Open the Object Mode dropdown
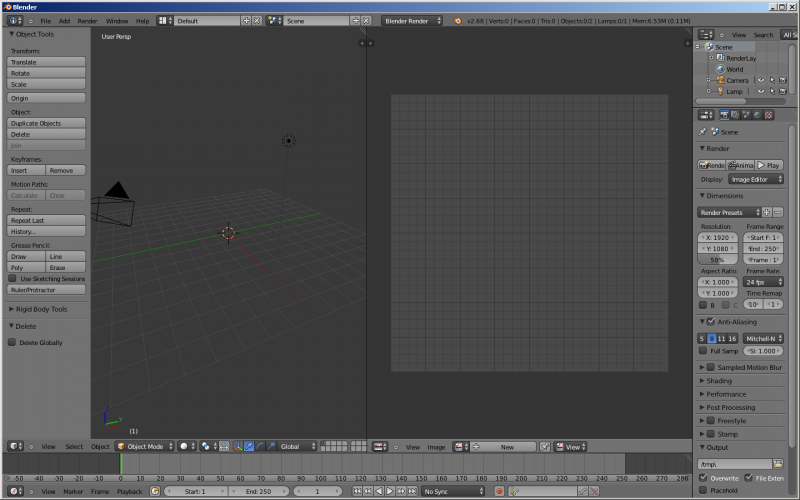Screen dimensions: 800x500 (145, 446)
